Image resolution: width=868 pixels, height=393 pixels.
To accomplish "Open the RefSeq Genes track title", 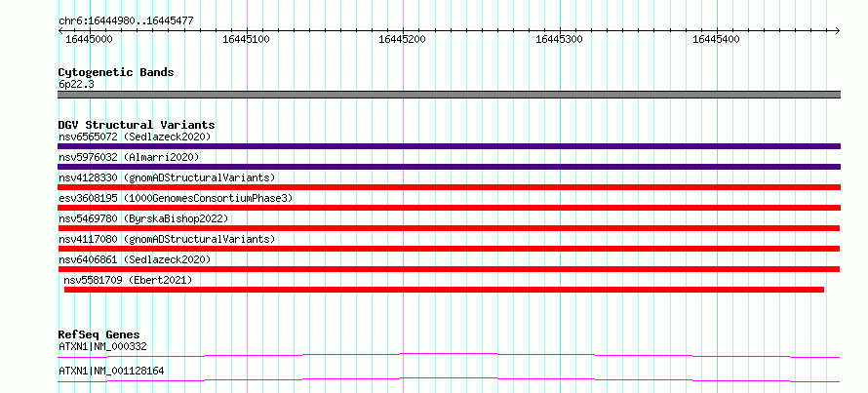I will coord(99,334).
